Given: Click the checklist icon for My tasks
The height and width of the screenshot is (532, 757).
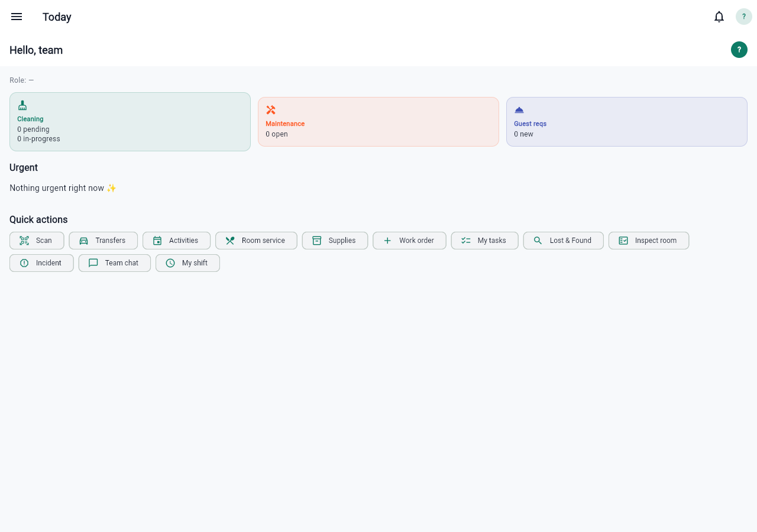Looking at the screenshot, I should pos(466,241).
